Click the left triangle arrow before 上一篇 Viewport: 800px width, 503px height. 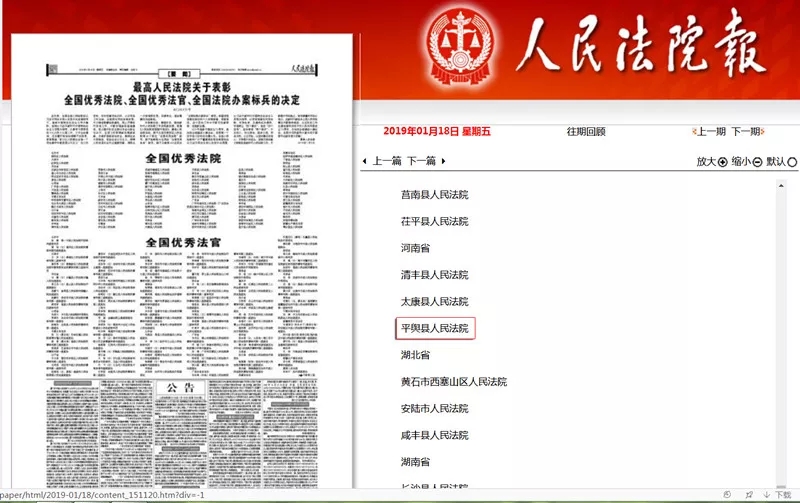tap(364, 161)
